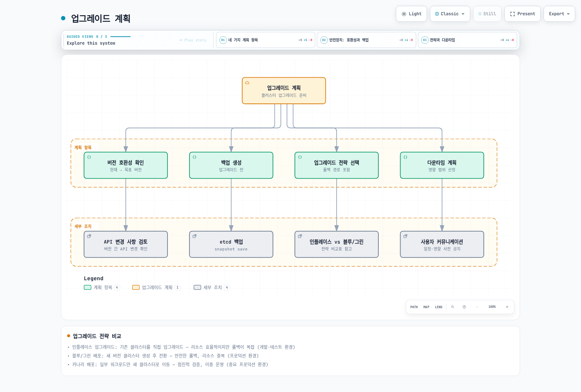
Task: Select the 사용자 커뮤니케이션 node
Action: point(442,244)
